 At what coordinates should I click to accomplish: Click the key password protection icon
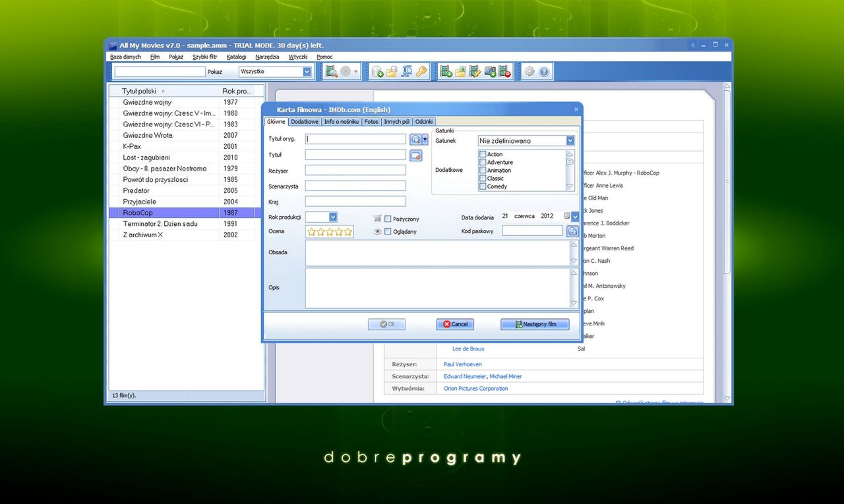point(421,72)
